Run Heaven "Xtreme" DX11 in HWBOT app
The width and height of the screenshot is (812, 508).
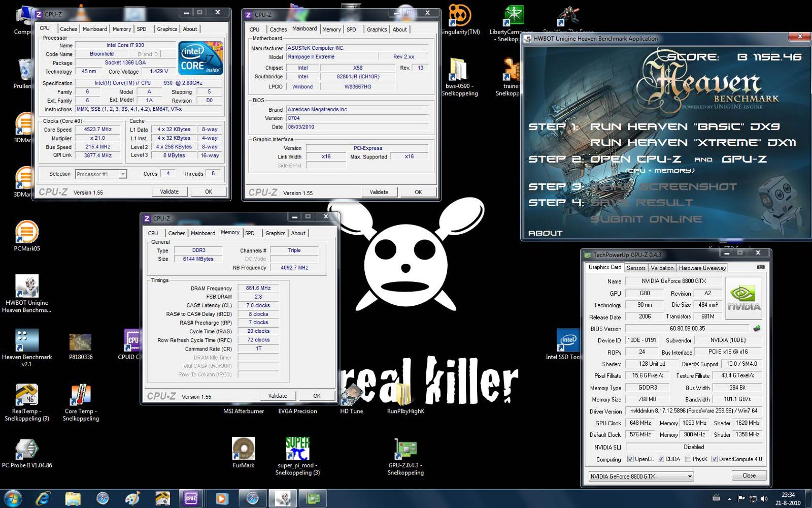tap(693, 143)
